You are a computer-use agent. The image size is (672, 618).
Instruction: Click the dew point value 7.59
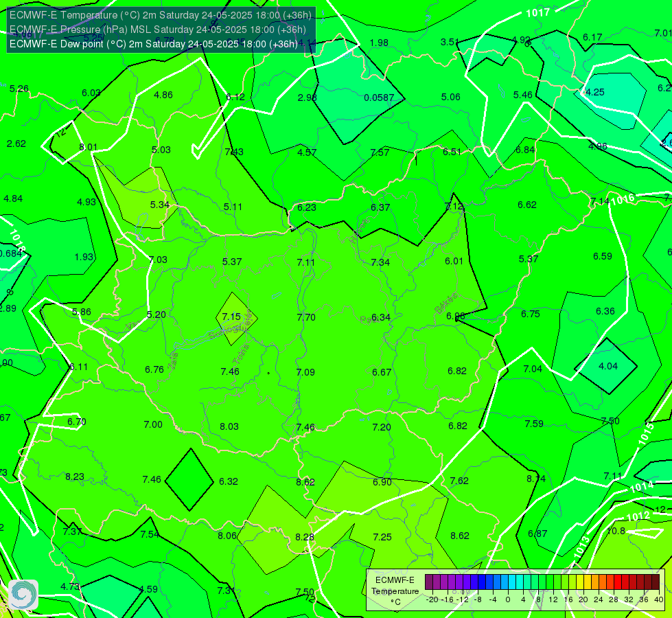coord(534,424)
